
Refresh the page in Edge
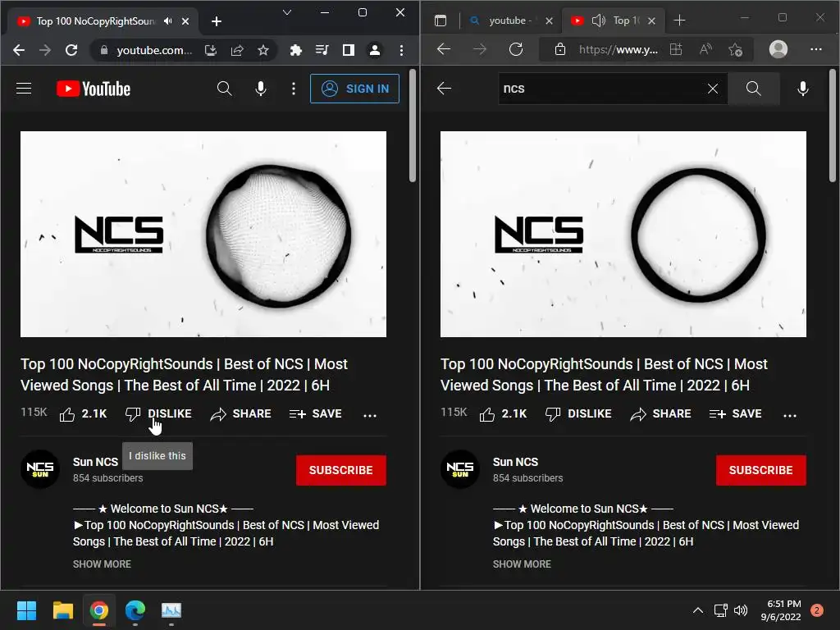tap(516, 49)
